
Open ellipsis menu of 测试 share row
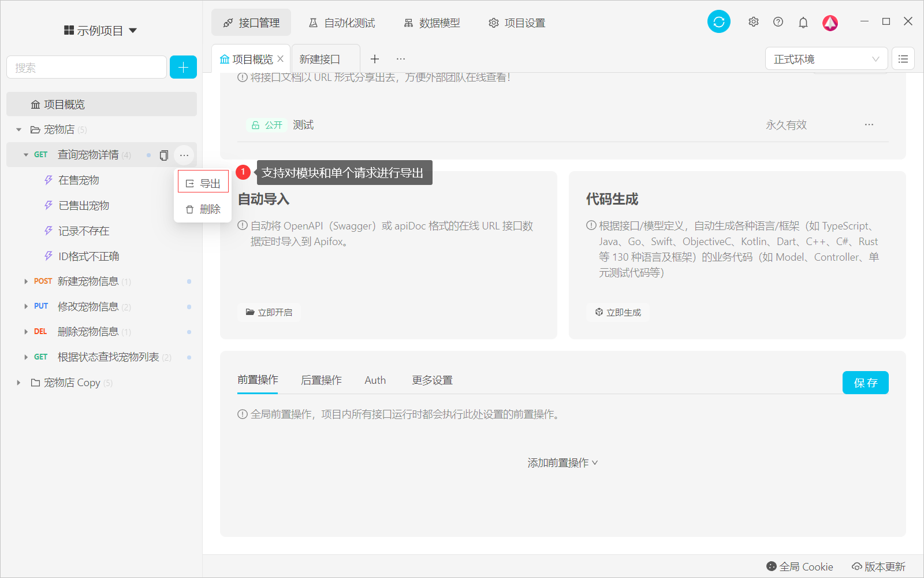pos(869,125)
